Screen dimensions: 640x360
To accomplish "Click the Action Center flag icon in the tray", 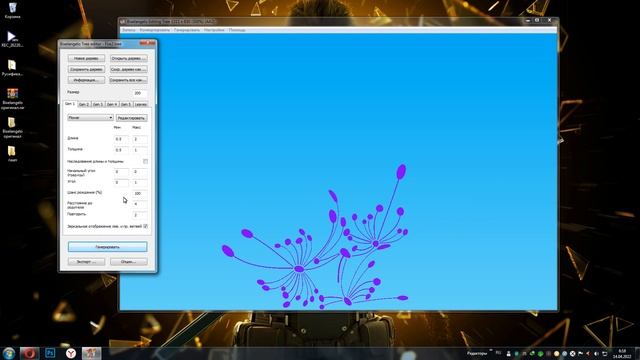I will [x=580, y=353].
